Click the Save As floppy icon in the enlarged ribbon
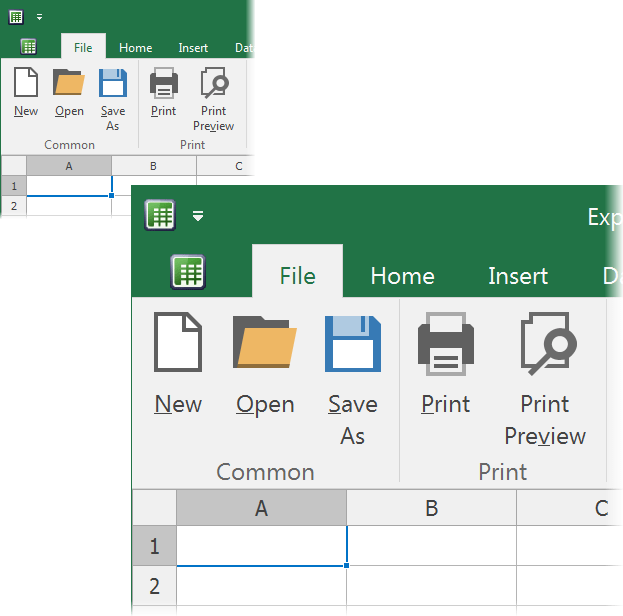Image resolution: width=623 pixels, height=616 pixels. [352, 344]
